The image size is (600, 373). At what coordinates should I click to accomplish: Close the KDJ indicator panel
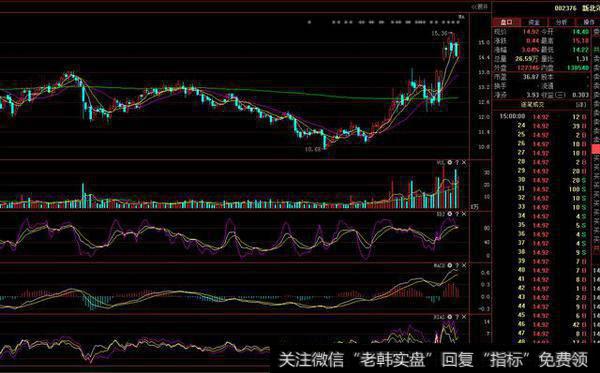point(464,214)
